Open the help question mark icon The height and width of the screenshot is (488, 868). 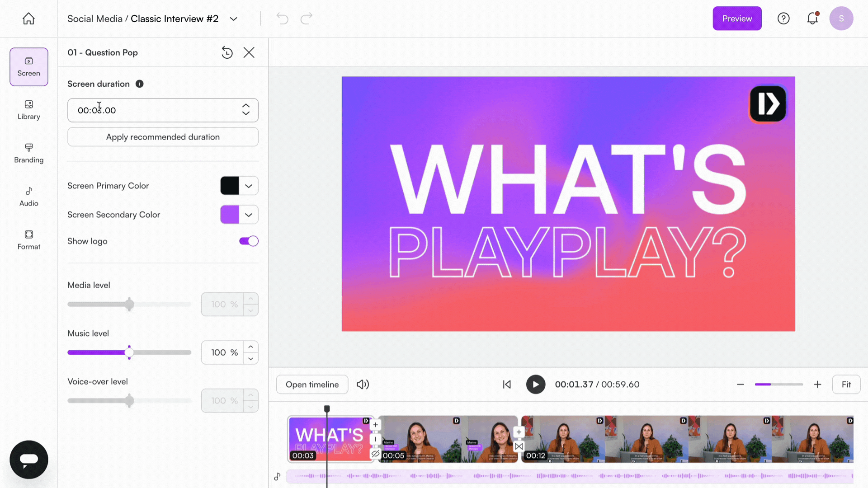[x=783, y=19]
